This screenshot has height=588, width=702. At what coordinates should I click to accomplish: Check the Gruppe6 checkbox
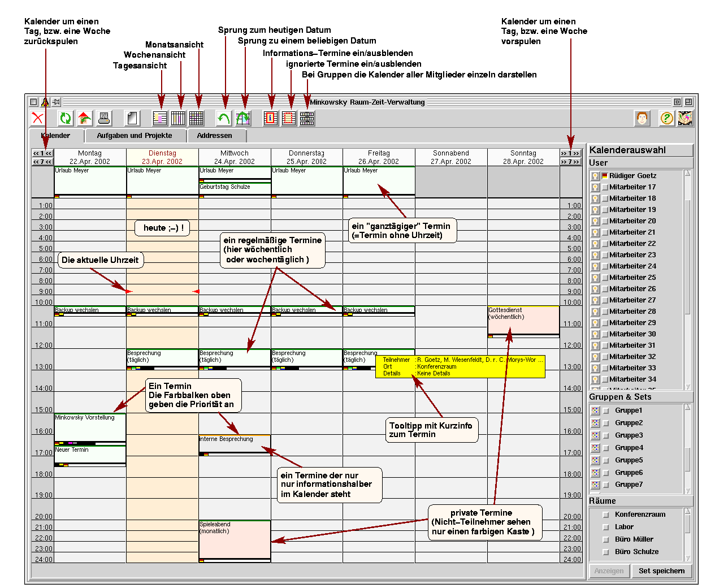tap(606, 473)
